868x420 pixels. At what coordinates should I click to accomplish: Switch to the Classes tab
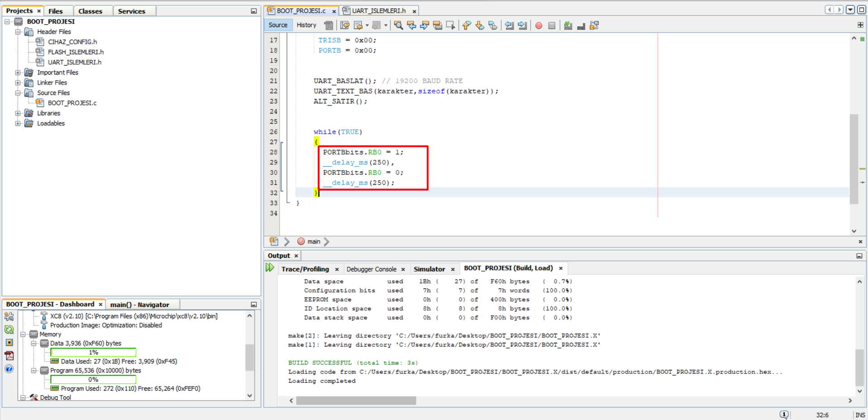[x=90, y=11]
